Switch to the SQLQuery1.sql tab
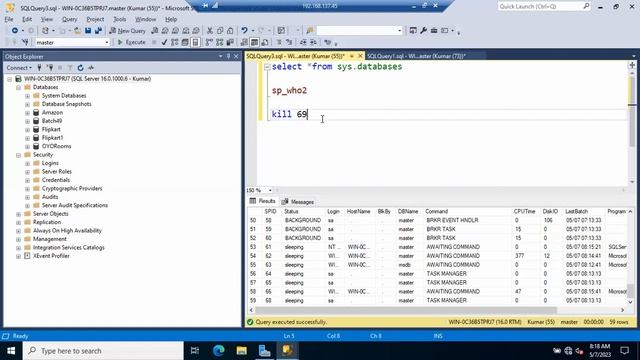The width and height of the screenshot is (640, 360). click(416, 56)
